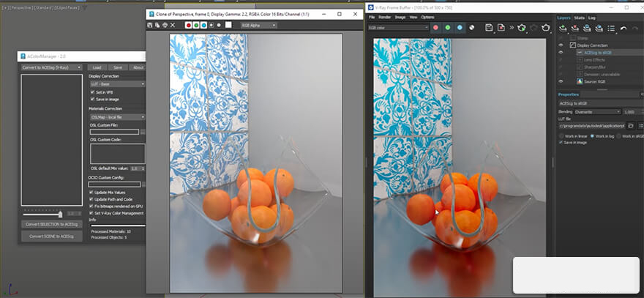Open layer list options icon in VFB
Screen dimensions: 644x298
pos(611,29)
